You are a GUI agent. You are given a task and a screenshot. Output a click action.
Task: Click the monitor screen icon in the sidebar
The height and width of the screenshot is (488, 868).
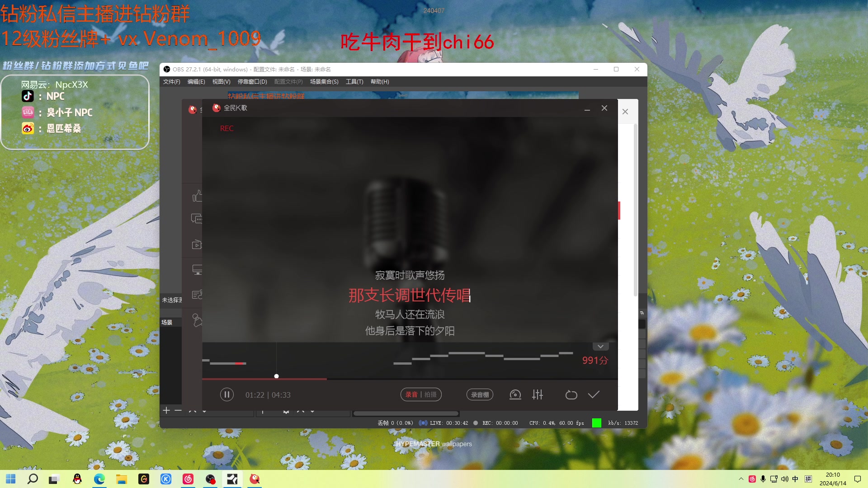point(197,270)
